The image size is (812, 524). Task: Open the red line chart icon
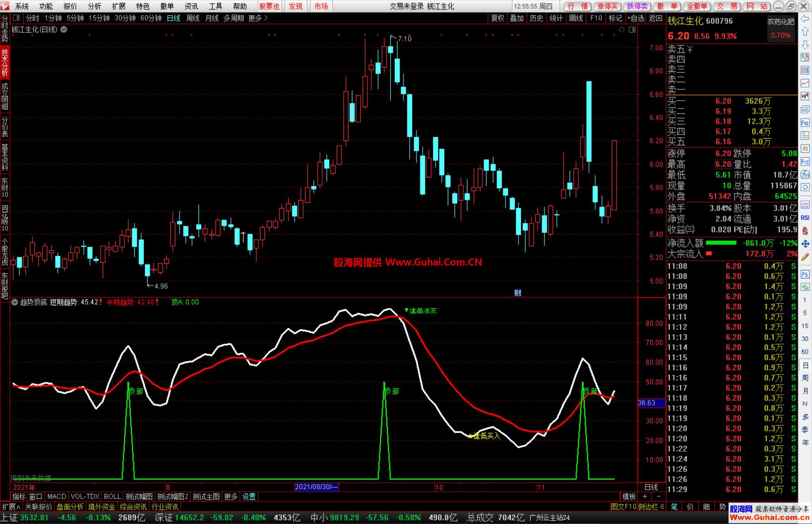click(x=805, y=83)
